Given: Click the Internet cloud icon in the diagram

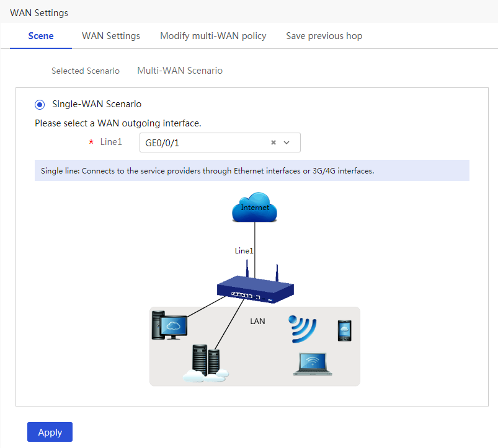Looking at the screenshot, I should (x=255, y=207).
